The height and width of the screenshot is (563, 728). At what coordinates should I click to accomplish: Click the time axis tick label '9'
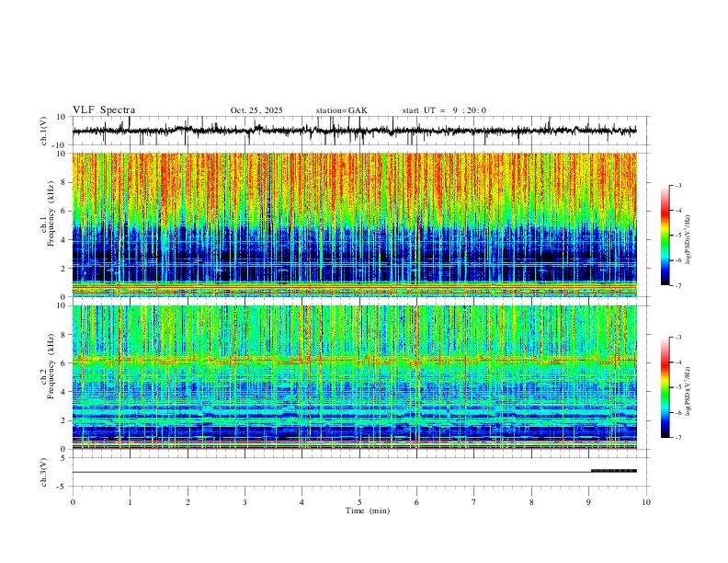588,502
